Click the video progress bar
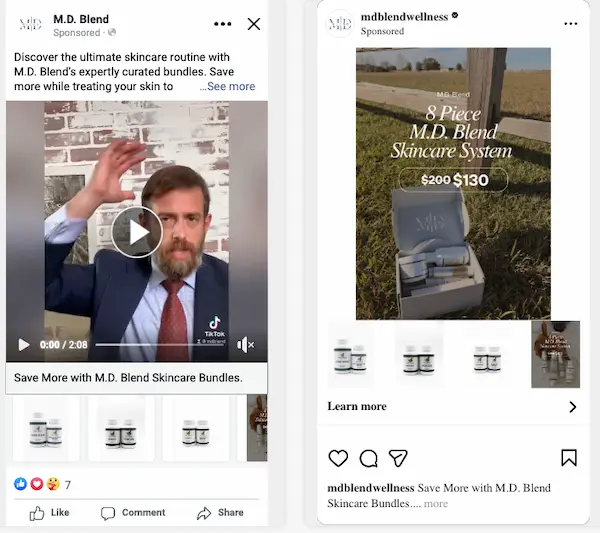The image size is (600, 533). coord(161,345)
